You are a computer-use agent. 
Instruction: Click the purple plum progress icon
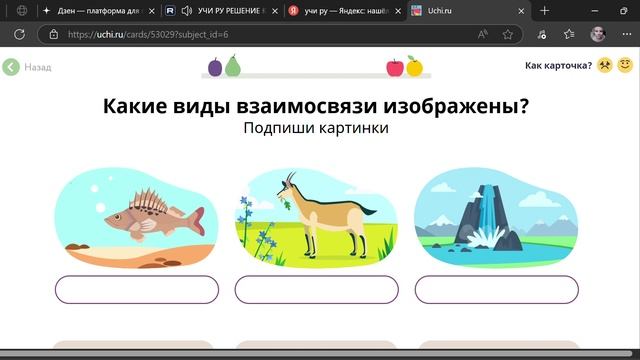click(215, 67)
